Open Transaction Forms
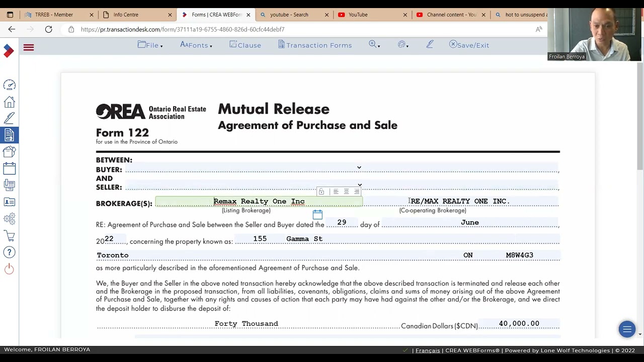This screenshot has width=644, height=362. pyautogui.click(x=315, y=45)
